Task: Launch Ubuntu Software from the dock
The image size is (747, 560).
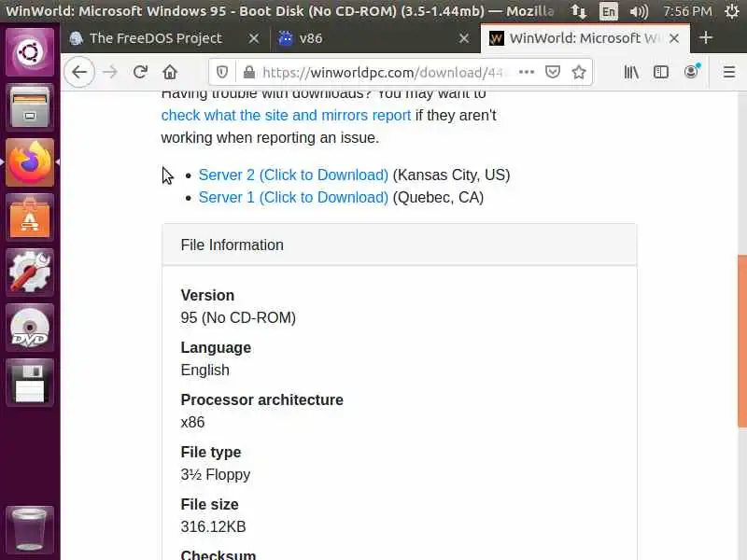Action: pyautogui.click(x=30, y=217)
